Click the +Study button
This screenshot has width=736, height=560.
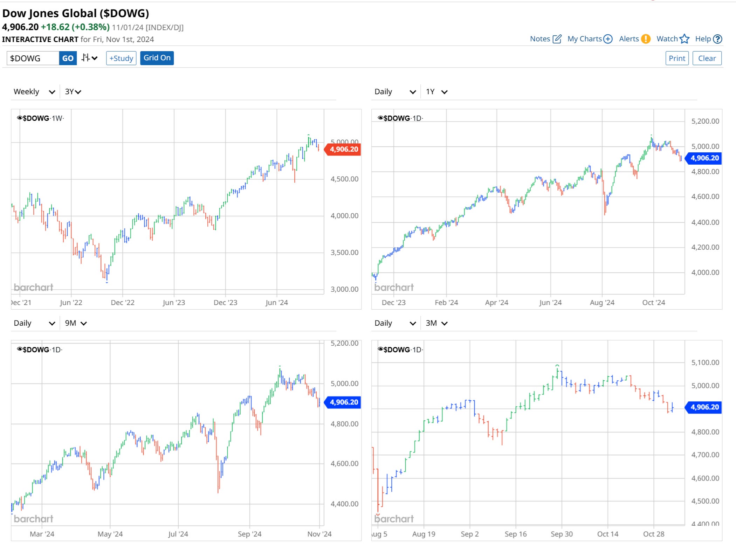121,58
